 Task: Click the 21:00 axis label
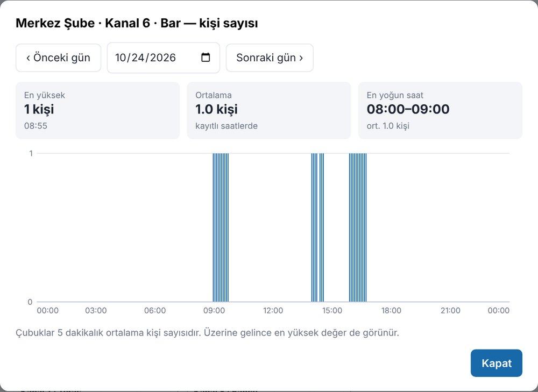pyautogui.click(x=450, y=310)
